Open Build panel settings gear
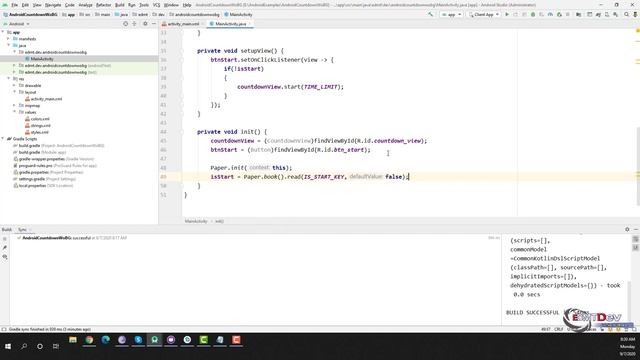Screen dimensions: 640x360 [x=627, y=229]
